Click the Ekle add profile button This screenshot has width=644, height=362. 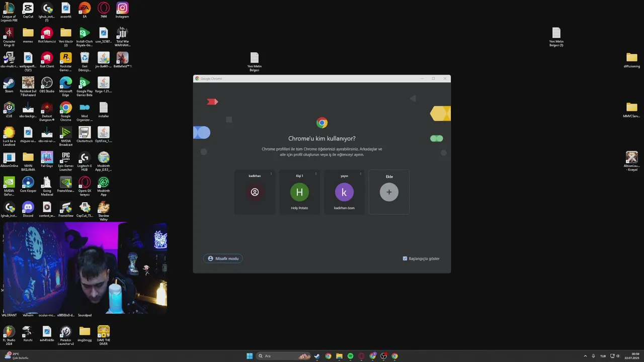(x=389, y=192)
